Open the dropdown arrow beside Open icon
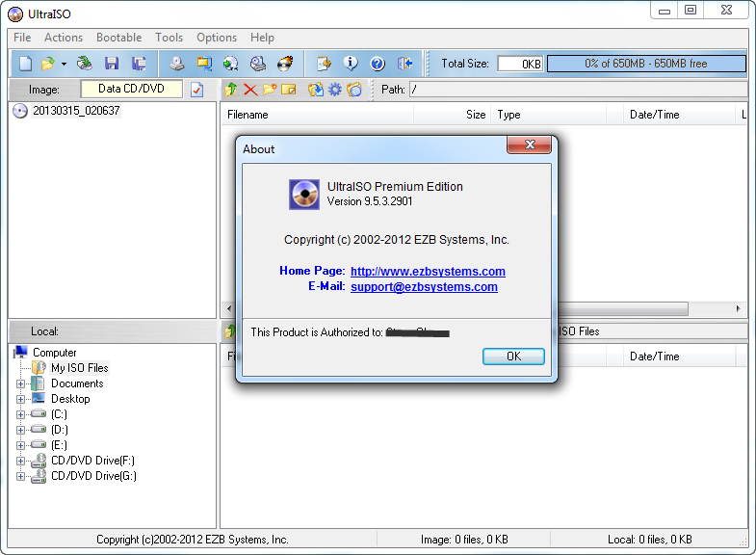Image resolution: width=756 pixels, height=555 pixels. point(64,64)
